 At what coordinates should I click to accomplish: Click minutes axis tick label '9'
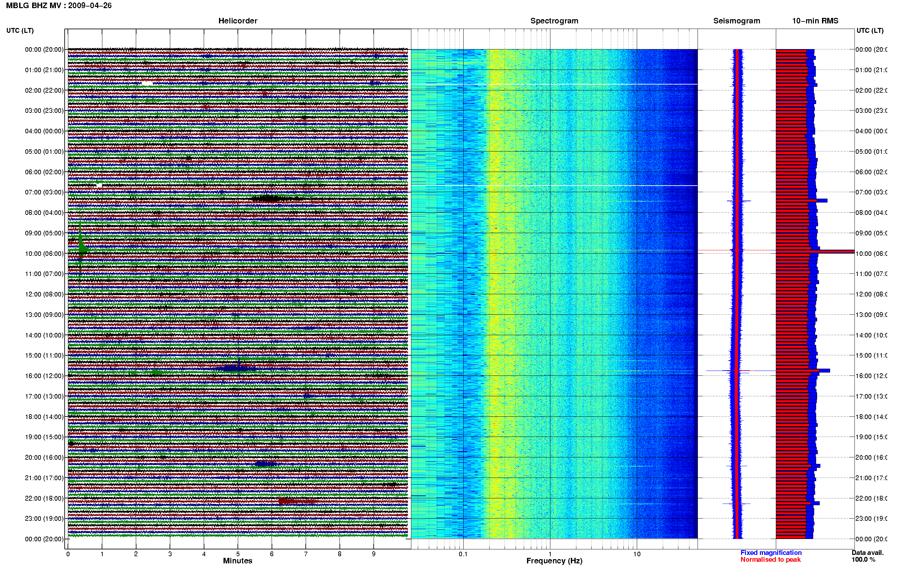[x=374, y=554]
